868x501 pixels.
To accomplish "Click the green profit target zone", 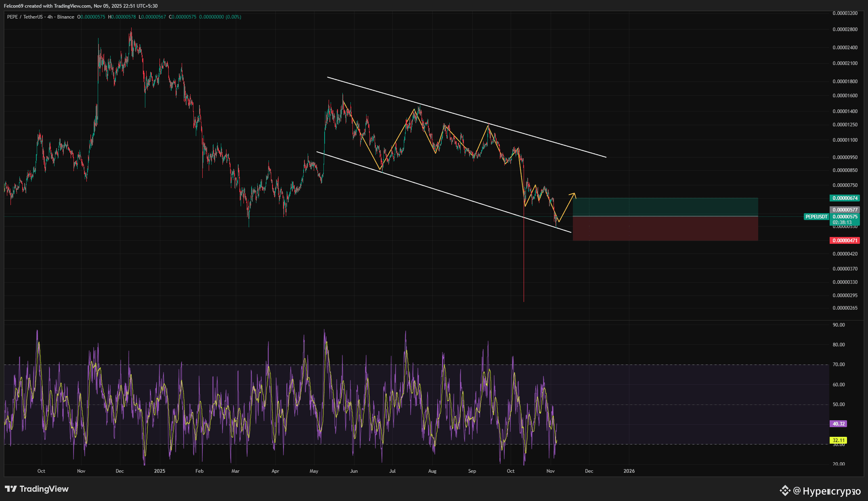I will [665, 207].
